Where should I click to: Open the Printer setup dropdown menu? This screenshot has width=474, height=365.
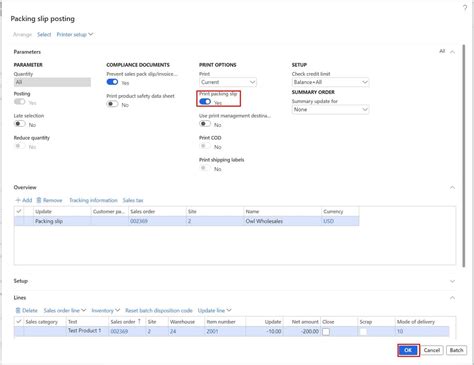[x=75, y=34]
